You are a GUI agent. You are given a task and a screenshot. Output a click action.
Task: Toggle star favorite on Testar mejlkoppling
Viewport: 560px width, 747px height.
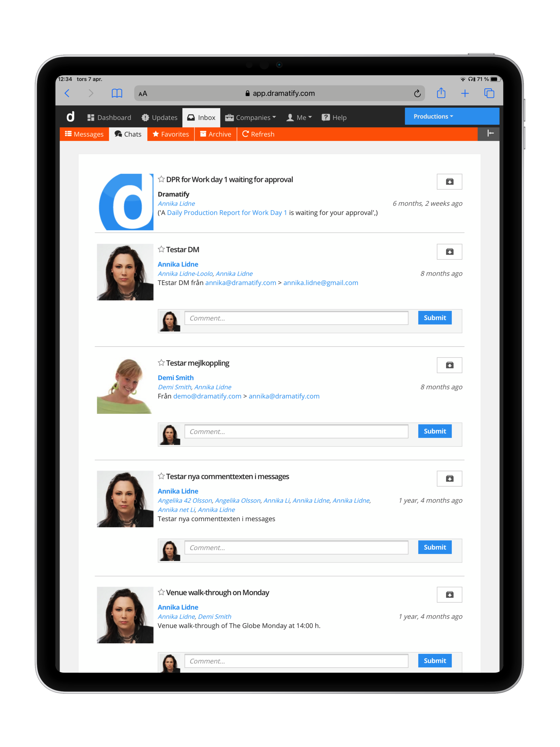pos(162,363)
